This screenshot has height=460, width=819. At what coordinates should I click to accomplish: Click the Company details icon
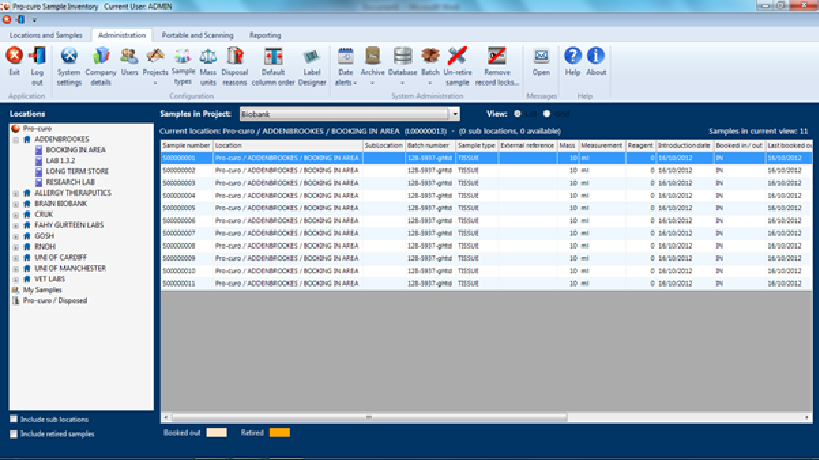coord(100,62)
